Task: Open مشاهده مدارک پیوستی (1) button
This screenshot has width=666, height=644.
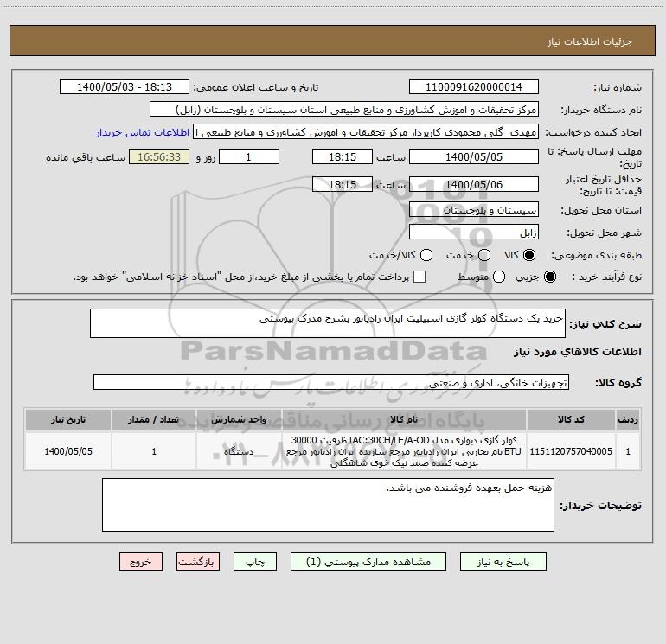Action: click(368, 562)
